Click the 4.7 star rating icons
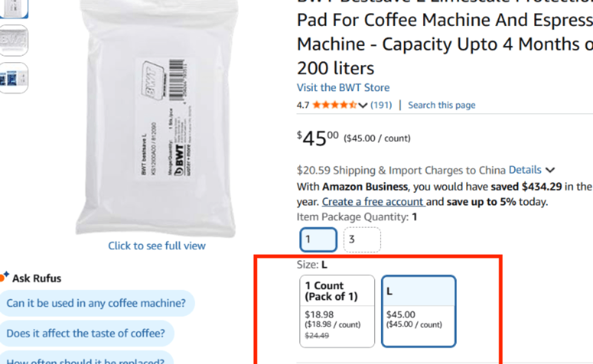Image resolution: width=593 pixels, height=364 pixels. (335, 105)
